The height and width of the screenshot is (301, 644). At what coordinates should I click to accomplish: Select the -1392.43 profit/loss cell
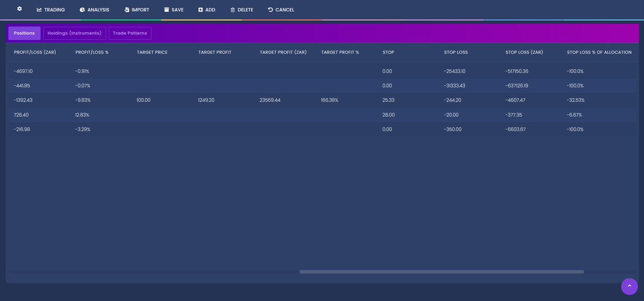(23, 100)
